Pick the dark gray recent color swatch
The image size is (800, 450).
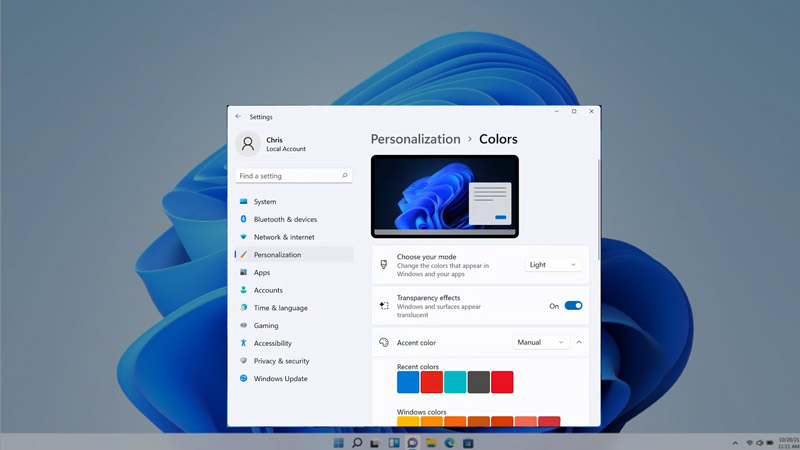479,382
